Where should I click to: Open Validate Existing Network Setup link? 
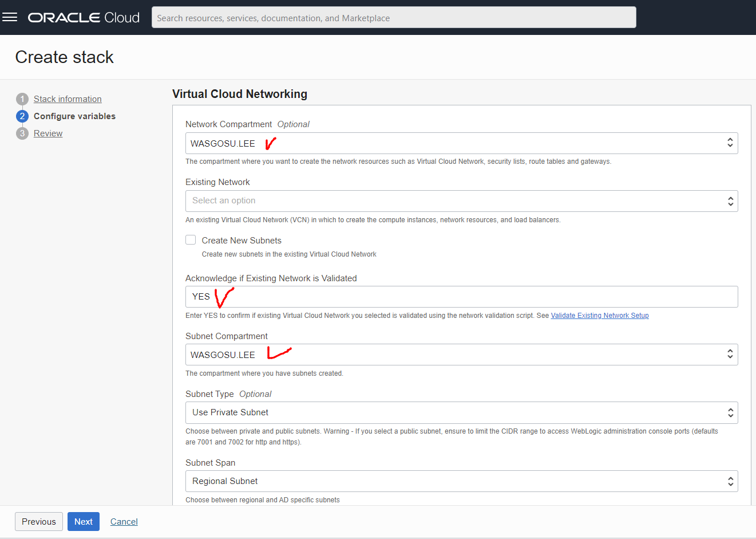(600, 316)
